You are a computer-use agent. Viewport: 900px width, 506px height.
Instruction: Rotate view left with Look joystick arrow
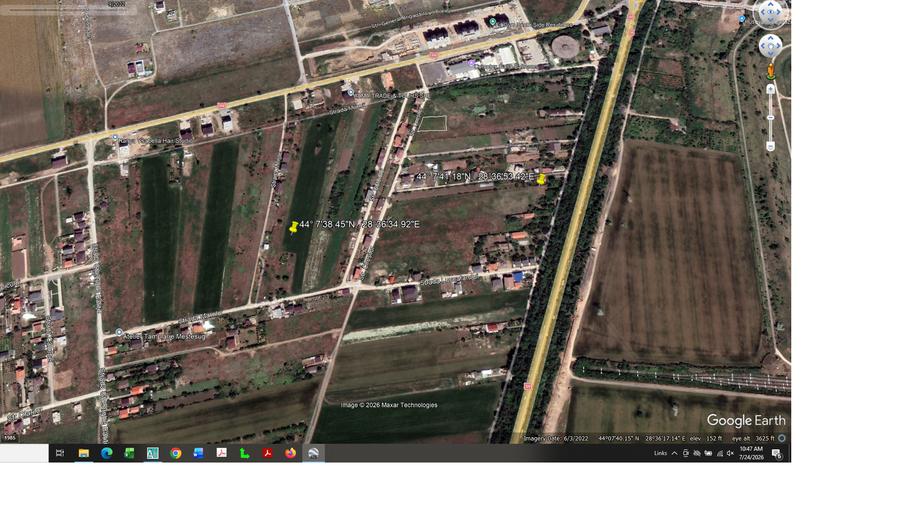point(762,12)
